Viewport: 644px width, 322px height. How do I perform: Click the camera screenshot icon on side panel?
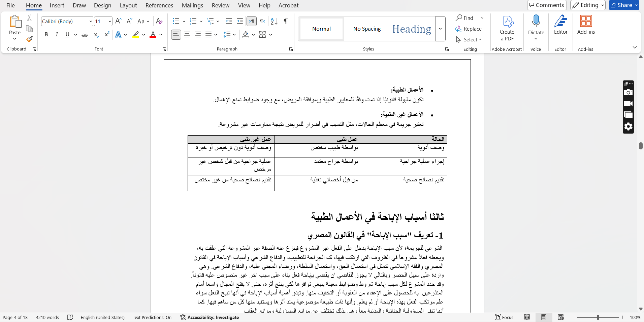tap(628, 93)
